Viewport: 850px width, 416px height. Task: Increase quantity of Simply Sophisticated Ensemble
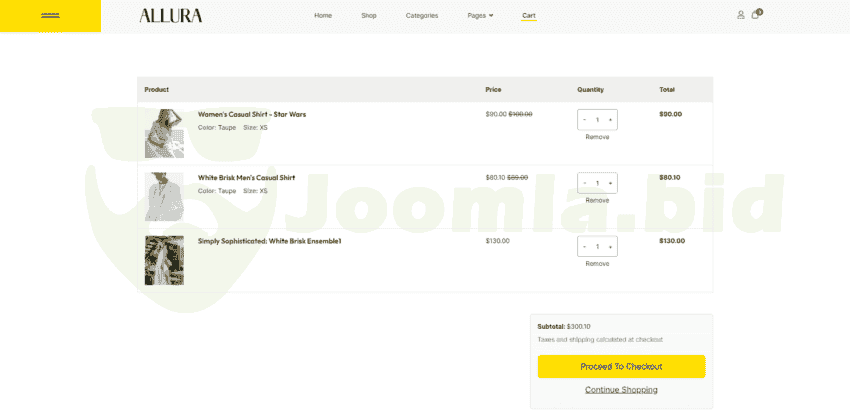[610, 246]
